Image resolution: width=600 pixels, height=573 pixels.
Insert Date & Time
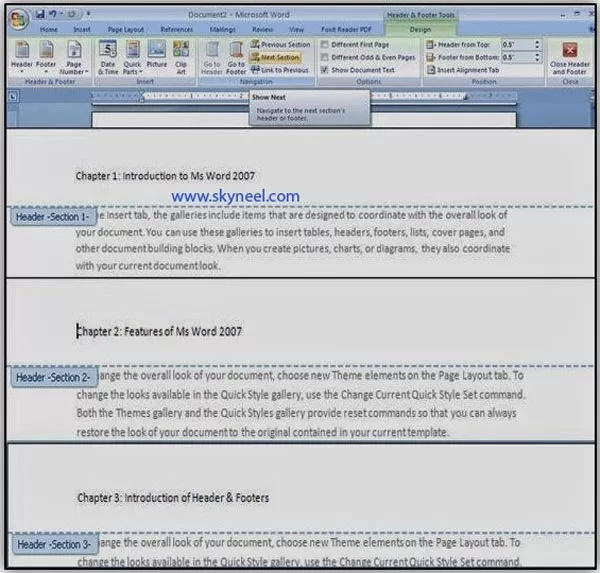(x=108, y=57)
